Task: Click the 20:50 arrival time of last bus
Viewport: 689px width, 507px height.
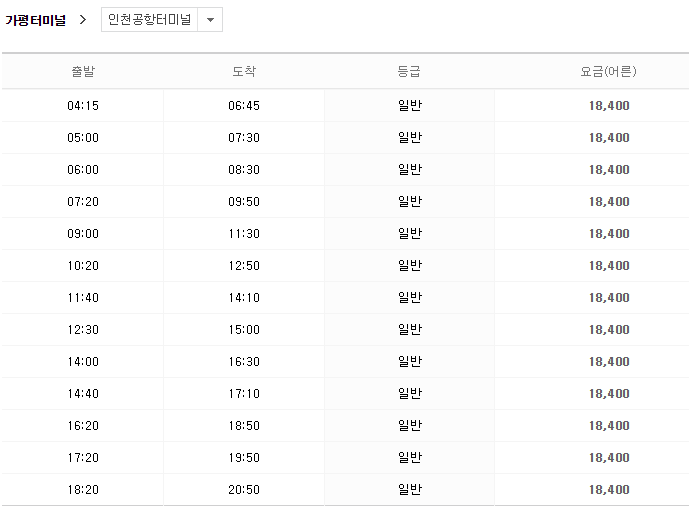Action: coord(244,490)
